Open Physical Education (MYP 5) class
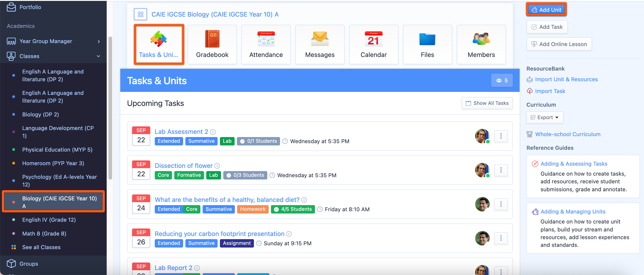644x275 pixels. pyautogui.click(x=57, y=150)
